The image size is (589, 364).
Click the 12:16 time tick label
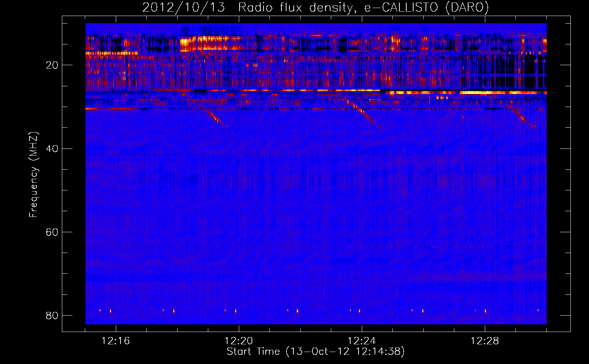click(x=115, y=341)
